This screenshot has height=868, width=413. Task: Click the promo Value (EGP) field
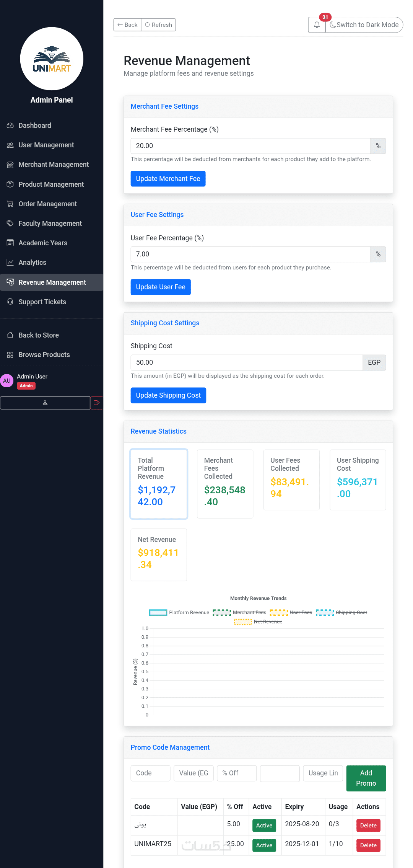(193, 773)
